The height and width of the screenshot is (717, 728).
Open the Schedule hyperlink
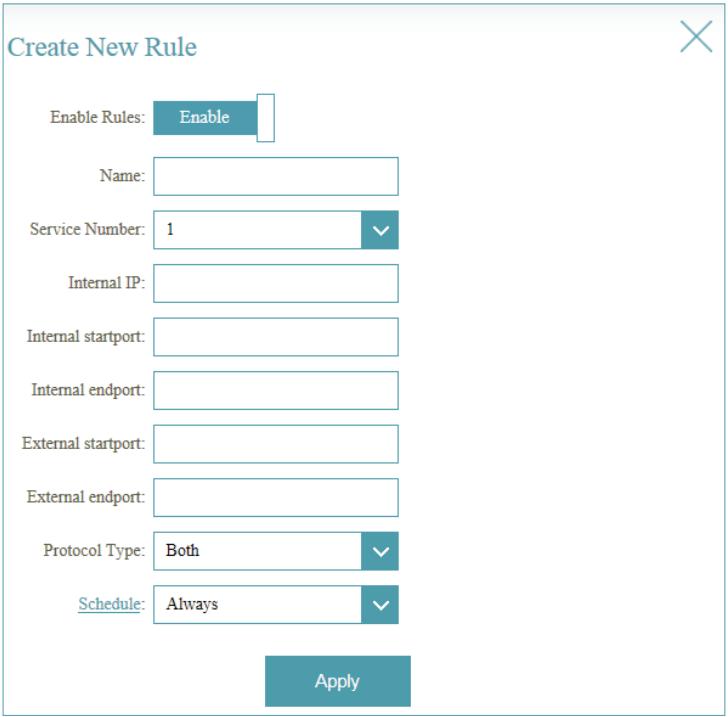pos(108,604)
